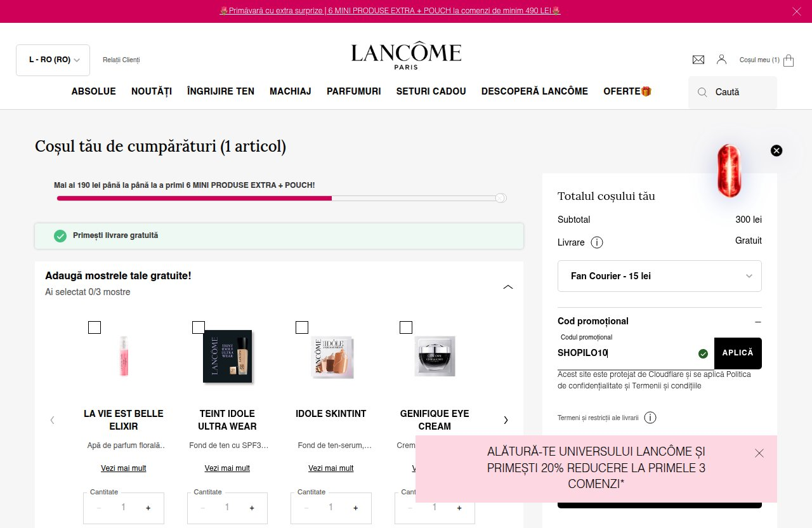812x528 pixels.
Task: Show delivery info next to Livrare
Action: [x=597, y=242]
